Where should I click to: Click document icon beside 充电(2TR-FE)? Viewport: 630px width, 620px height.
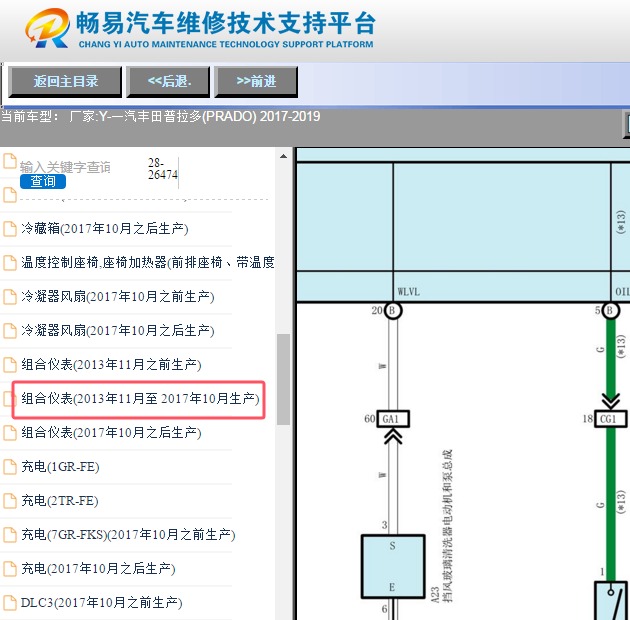click(10, 501)
